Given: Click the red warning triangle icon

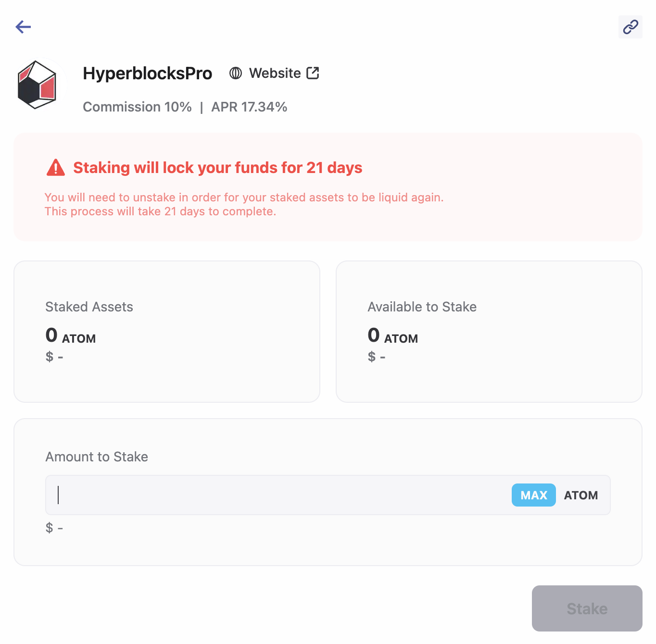Looking at the screenshot, I should (56, 168).
